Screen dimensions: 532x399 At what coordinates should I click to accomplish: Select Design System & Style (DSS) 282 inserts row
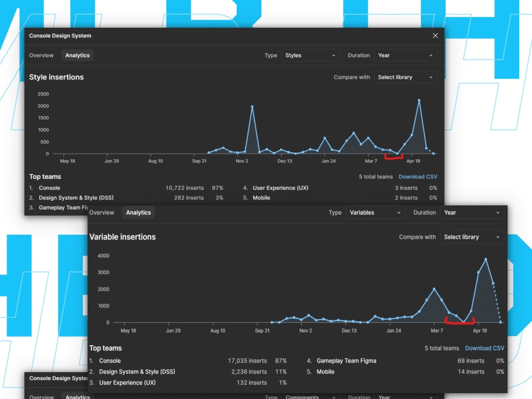126,198
